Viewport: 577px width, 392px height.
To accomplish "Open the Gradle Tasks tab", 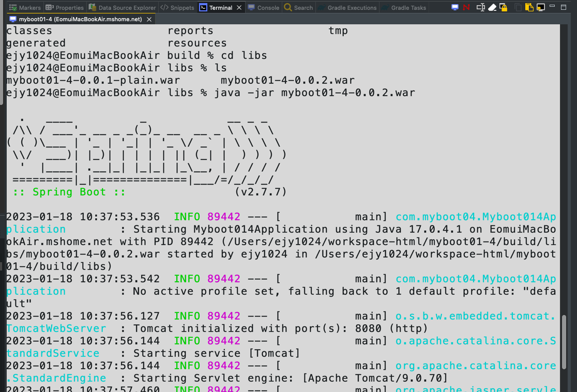I will (x=404, y=8).
